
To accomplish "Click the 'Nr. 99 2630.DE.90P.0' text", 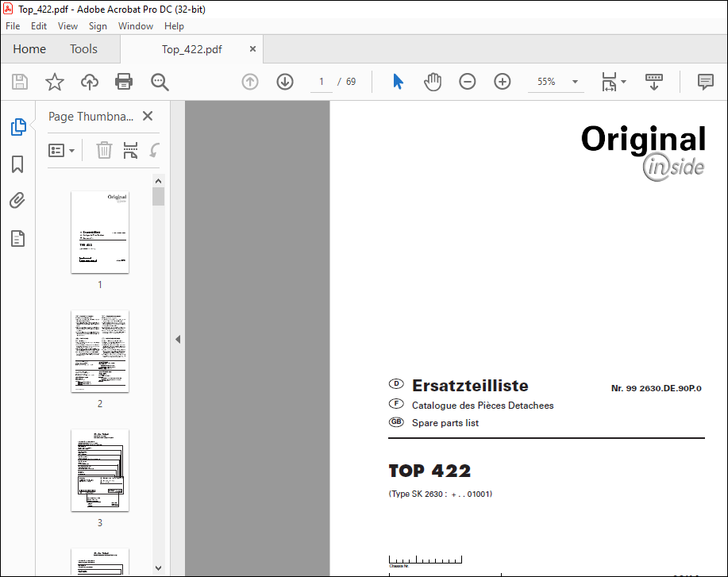I will point(656,388).
